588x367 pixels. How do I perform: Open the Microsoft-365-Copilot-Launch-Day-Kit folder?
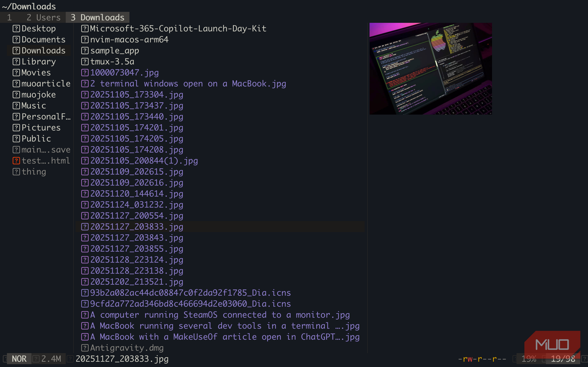pos(178,29)
